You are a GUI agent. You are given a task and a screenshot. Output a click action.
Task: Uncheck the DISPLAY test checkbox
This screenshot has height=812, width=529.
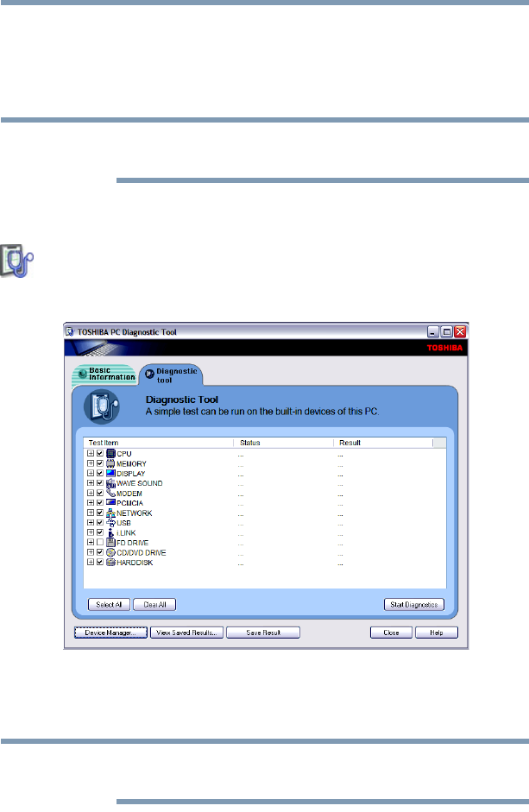click(100, 474)
